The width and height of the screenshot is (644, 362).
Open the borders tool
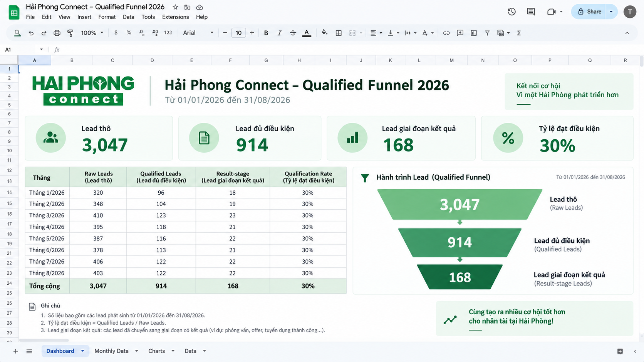pos(339,33)
